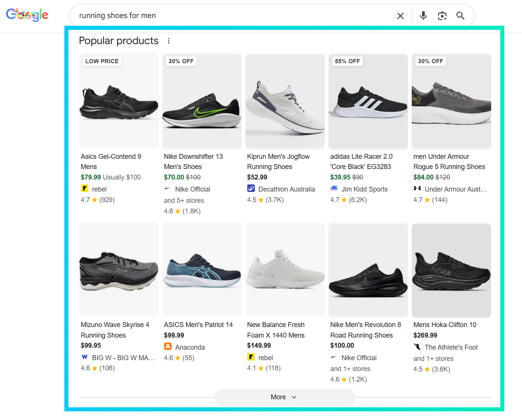Open Google Lens camera search icon
522x420 pixels.
442,15
